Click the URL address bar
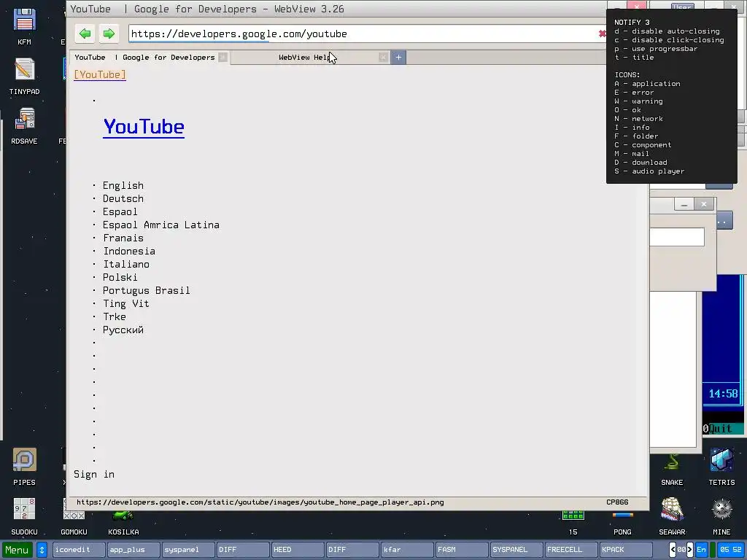The width and height of the screenshot is (747, 560). click(362, 34)
